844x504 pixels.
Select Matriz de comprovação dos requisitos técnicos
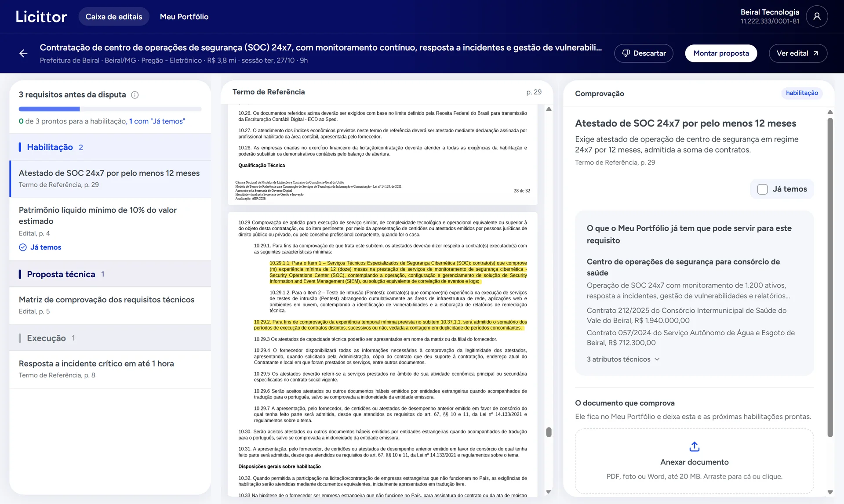pos(110,305)
